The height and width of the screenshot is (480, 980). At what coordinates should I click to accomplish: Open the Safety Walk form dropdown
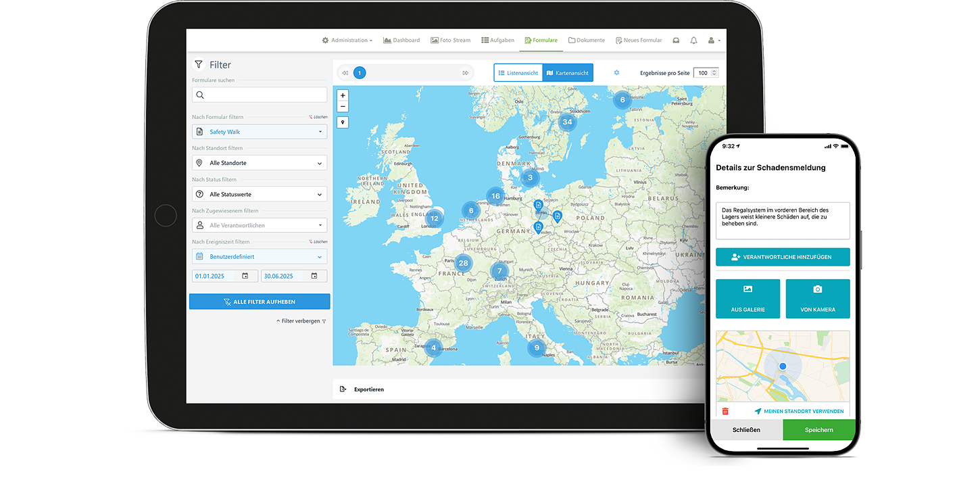point(260,132)
